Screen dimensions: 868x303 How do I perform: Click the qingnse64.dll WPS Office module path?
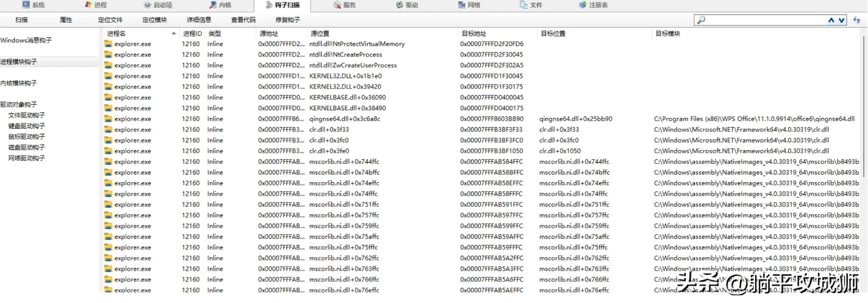[x=754, y=119]
